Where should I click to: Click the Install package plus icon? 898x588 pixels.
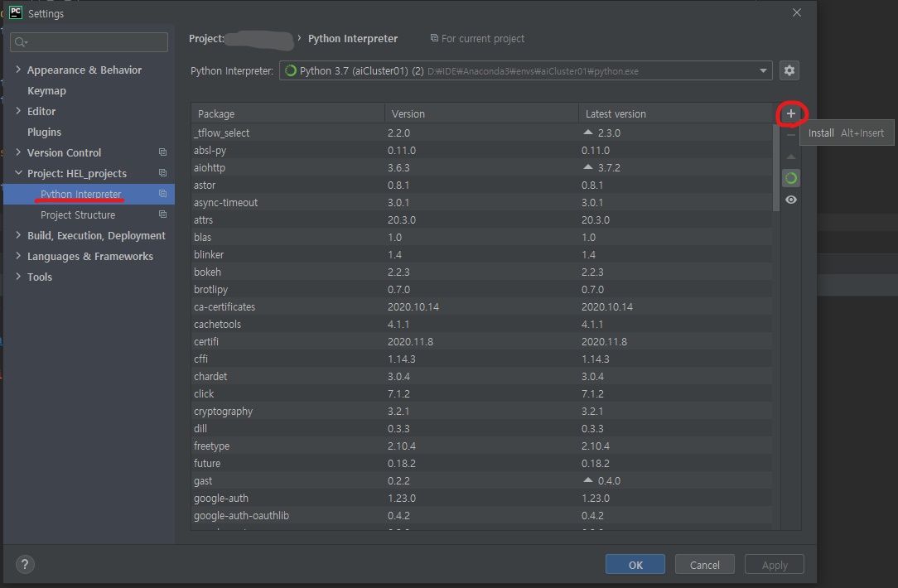click(791, 113)
